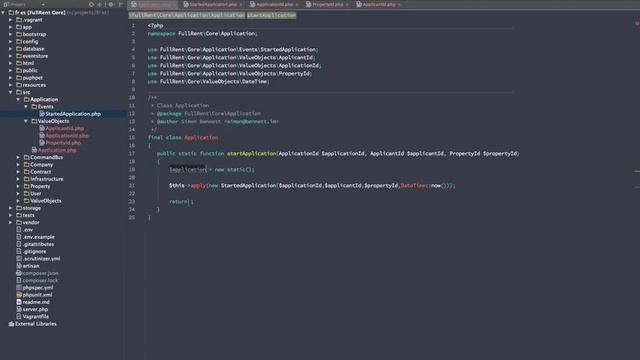Screen dimensions: 640x360
Task: Click the phpspec.yml file icon
Action: click(19, 288)
